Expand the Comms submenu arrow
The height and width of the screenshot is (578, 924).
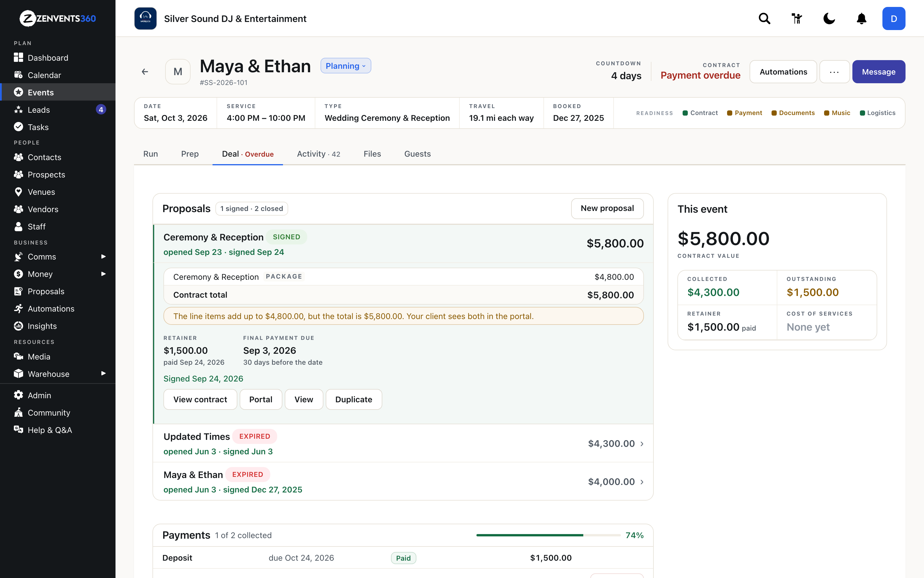point(103,257)
